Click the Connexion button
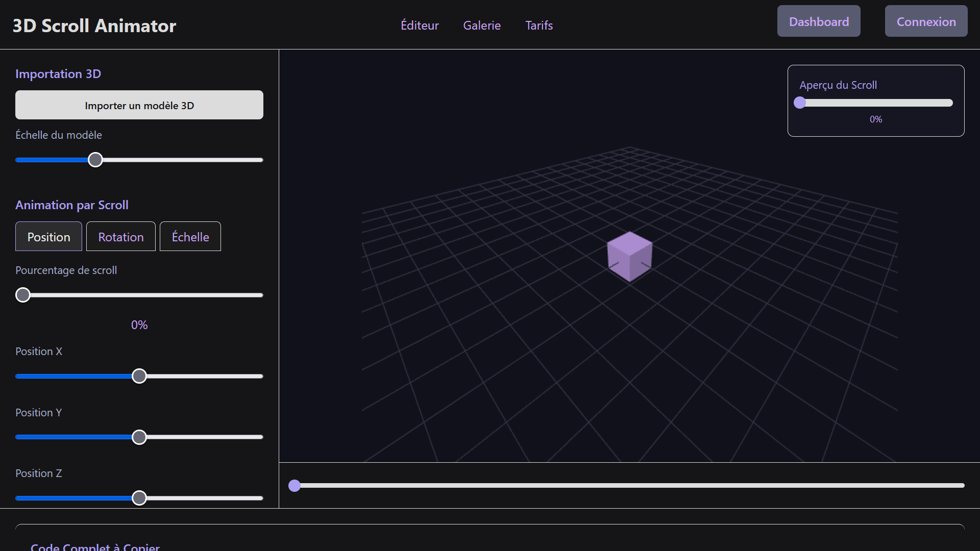This screenshot has width=980, height=551. [926, 21]
